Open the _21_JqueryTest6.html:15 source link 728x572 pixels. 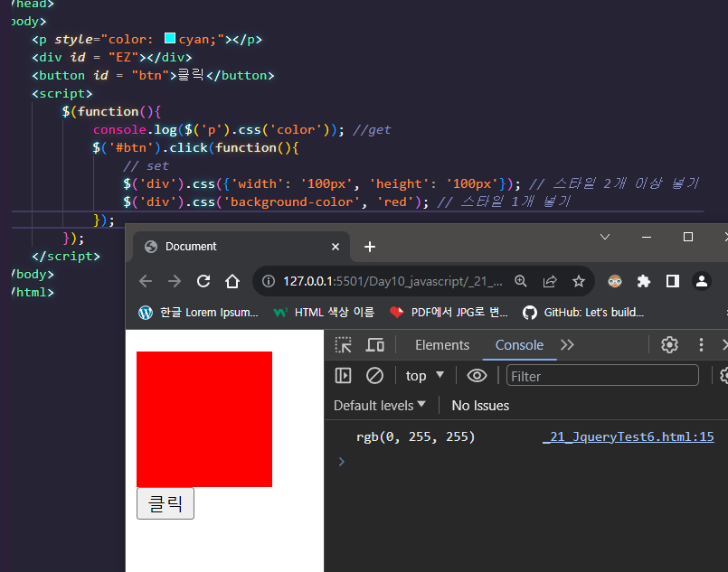pos(628,436)
